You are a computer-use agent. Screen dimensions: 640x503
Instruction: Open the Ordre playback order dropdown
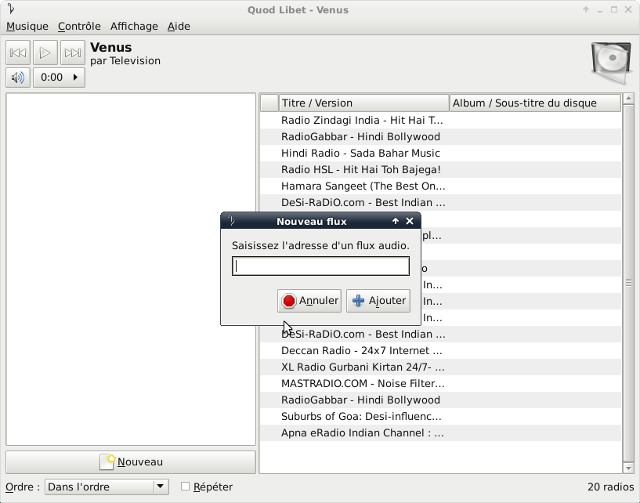click(107, 487)
